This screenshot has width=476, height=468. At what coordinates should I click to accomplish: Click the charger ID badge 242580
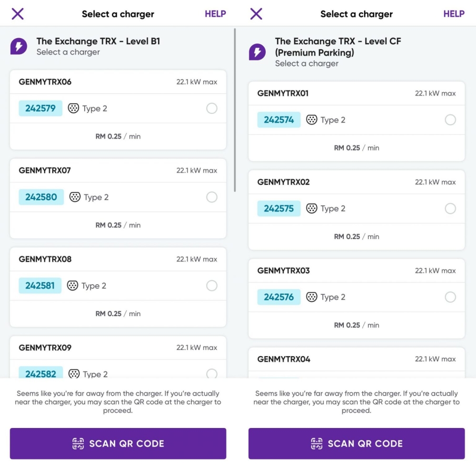[41, 197]
